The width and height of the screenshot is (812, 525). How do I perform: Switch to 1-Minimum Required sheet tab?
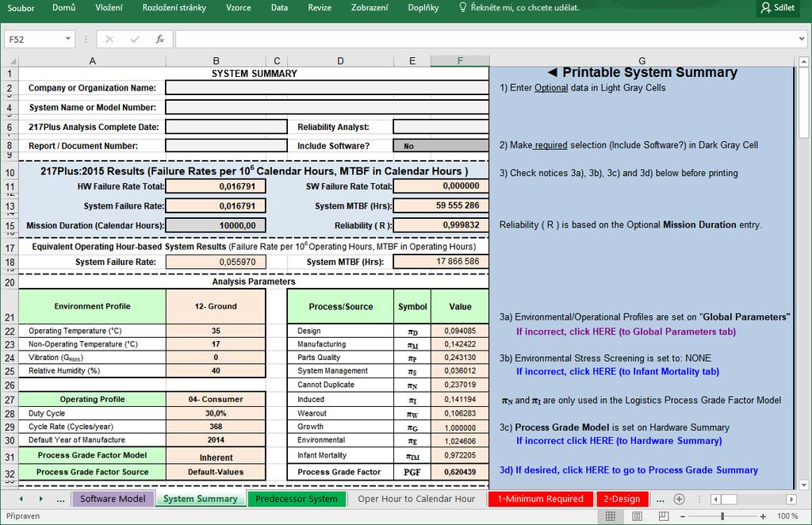540,499
